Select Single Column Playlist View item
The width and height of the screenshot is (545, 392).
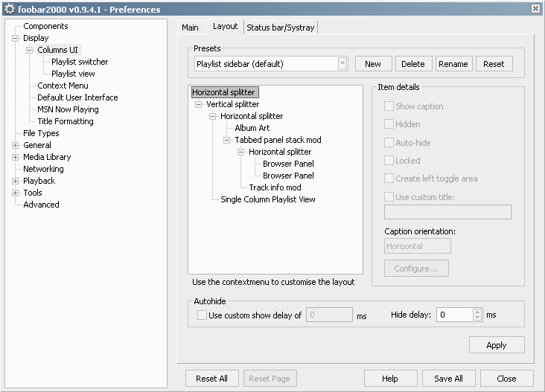click(x=267, y=199)
